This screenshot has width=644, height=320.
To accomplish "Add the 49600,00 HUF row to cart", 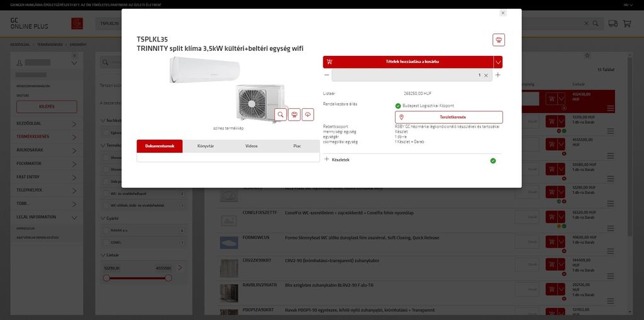I will click(551, 241).
